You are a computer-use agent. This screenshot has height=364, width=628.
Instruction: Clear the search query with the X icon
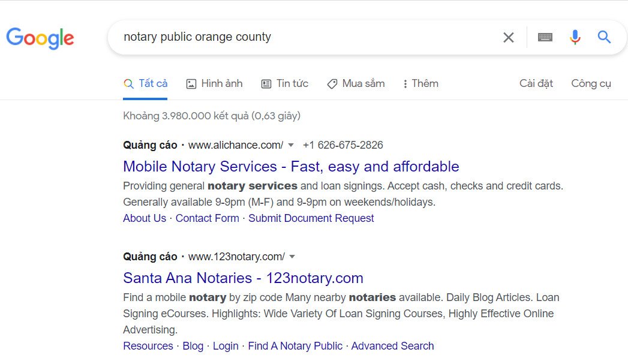(508, 38)
